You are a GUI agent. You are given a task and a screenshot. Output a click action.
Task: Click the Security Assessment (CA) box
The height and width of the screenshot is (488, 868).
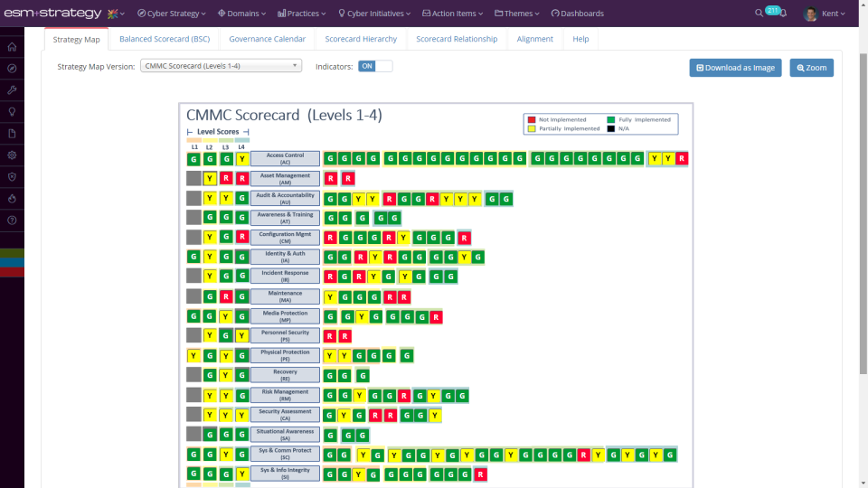pos(285,415)
